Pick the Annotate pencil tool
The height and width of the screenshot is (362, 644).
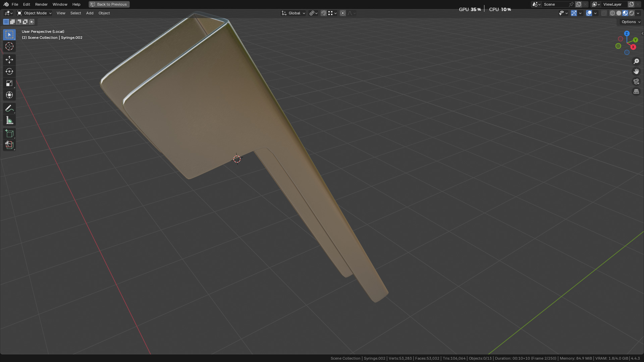pos(9,108)
